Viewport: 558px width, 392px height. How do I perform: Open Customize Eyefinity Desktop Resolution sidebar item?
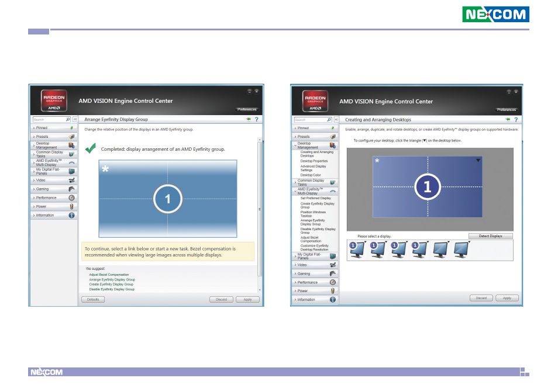click(314, 248)
